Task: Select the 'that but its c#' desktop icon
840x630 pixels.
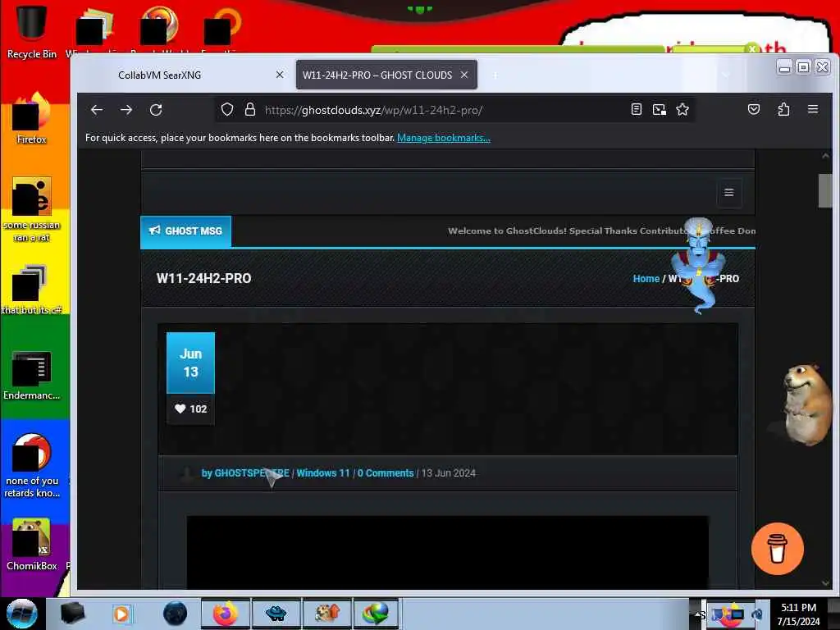Action: pos(32,290)
